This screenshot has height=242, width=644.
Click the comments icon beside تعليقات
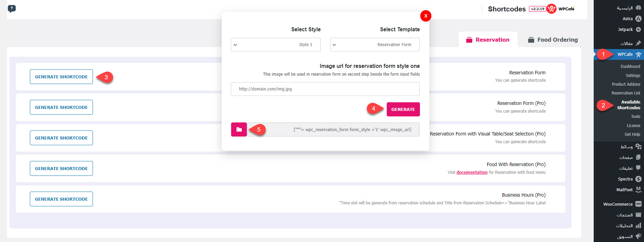click(638, 168)
